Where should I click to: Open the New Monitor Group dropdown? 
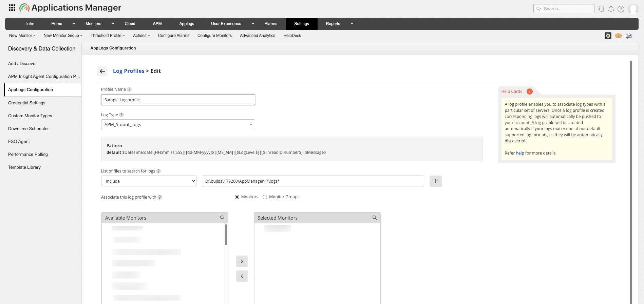click(x=63, y=36)
